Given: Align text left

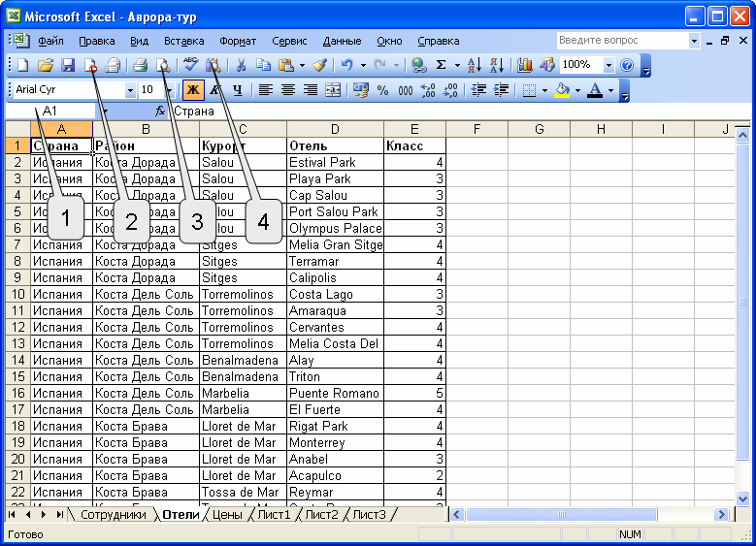Looking at the screenshot, I should click(265, 89).
